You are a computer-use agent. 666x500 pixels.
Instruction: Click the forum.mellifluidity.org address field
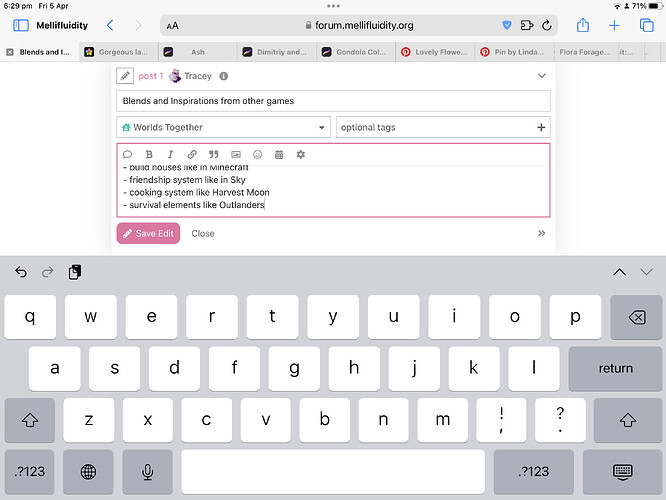coord(359,25)
